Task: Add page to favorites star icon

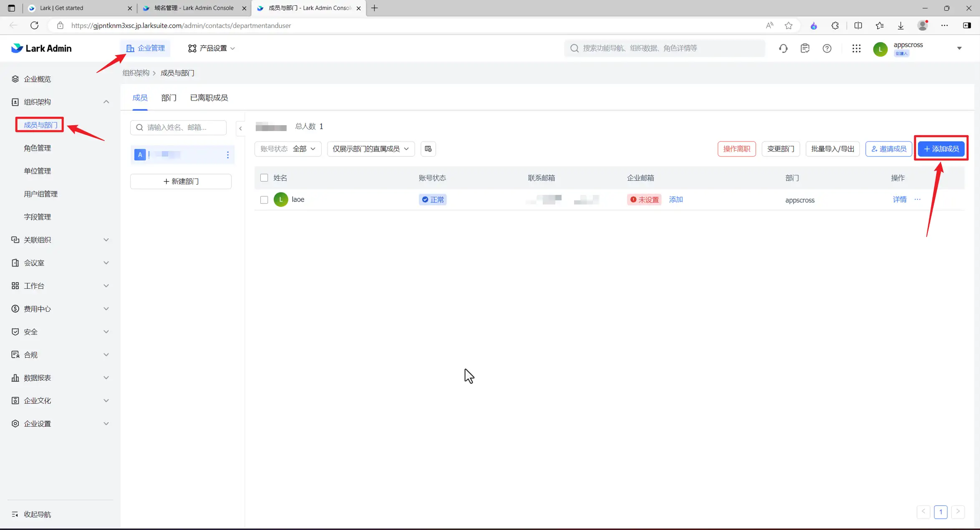Action: [x=789, y=25]
